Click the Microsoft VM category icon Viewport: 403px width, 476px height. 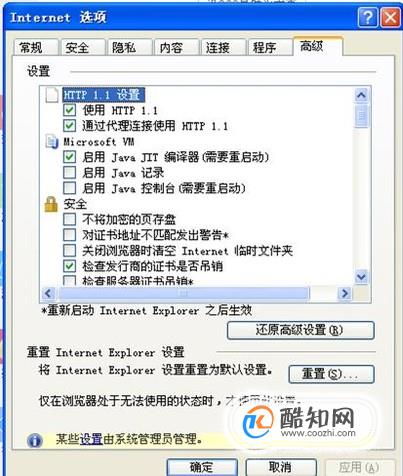tap(52, 142)
